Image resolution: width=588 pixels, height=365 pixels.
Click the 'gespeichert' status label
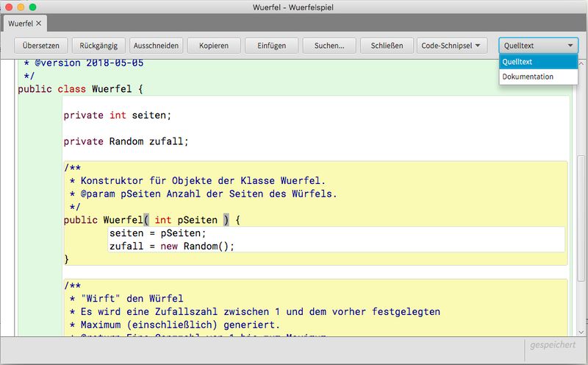coord(553,344)
